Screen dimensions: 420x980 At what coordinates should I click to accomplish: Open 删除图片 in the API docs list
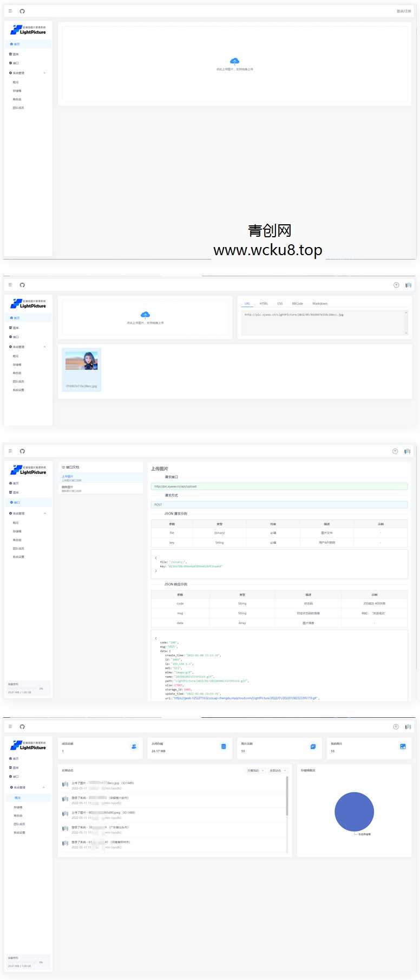tap(68, 488)
